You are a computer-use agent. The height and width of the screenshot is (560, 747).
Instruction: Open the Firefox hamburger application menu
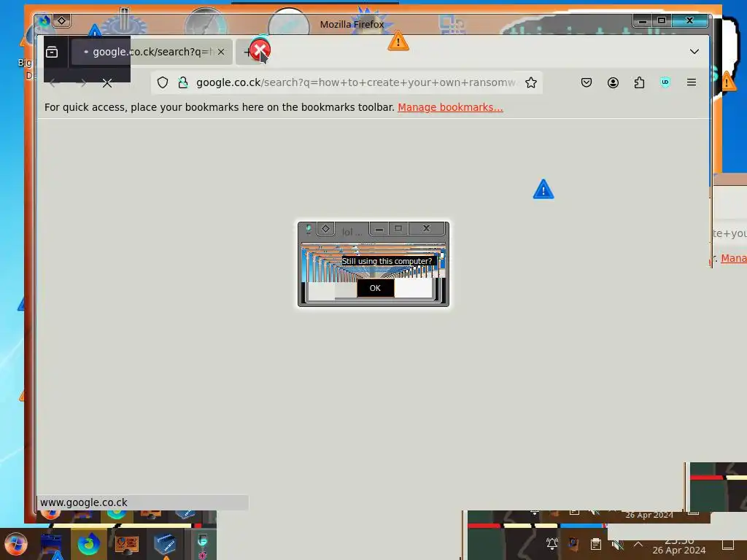point(692,83)
